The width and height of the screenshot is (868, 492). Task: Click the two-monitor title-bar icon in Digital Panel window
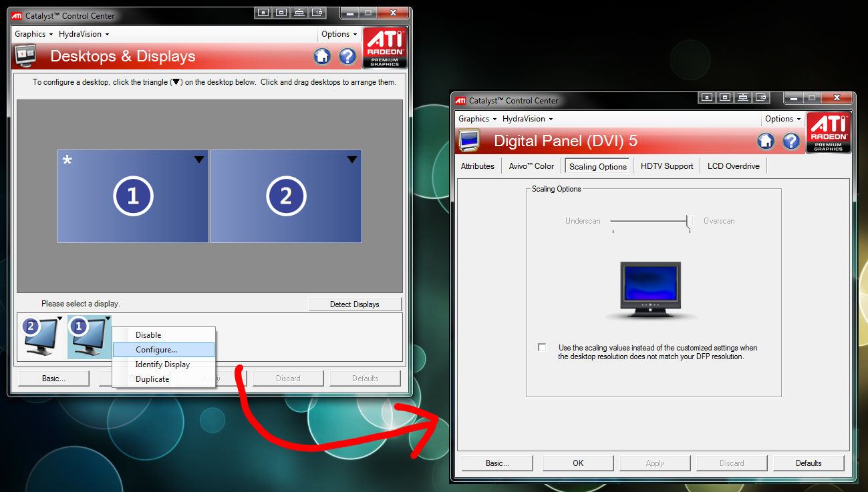click(761, 97)
